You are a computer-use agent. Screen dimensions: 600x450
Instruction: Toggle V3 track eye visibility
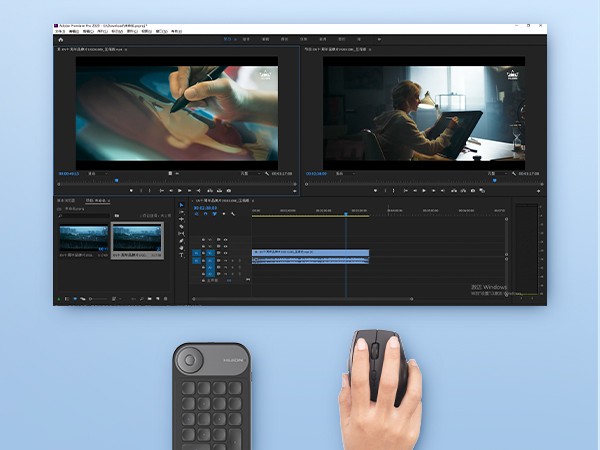tap(225, 240)
